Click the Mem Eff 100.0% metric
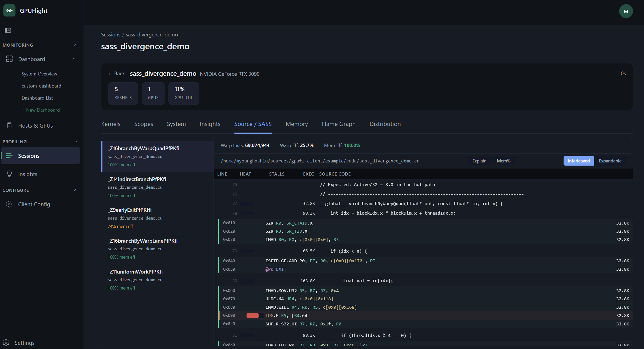Screen dimensions: 644x349 tap(342, 145)
